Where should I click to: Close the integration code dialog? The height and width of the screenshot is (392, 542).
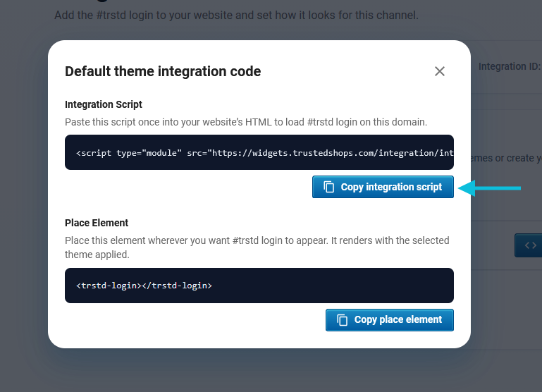click(439, 71)
